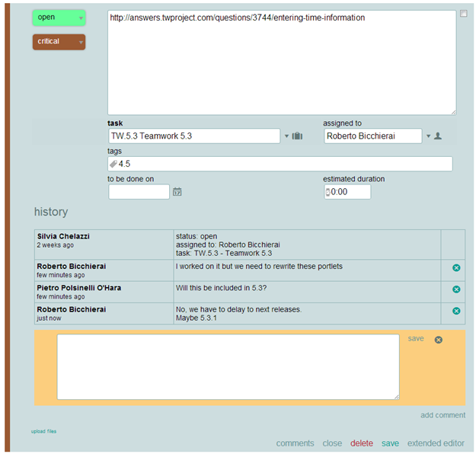Click the estimated duration field
This screenshot has height=454, width=476.
[350, 192]
